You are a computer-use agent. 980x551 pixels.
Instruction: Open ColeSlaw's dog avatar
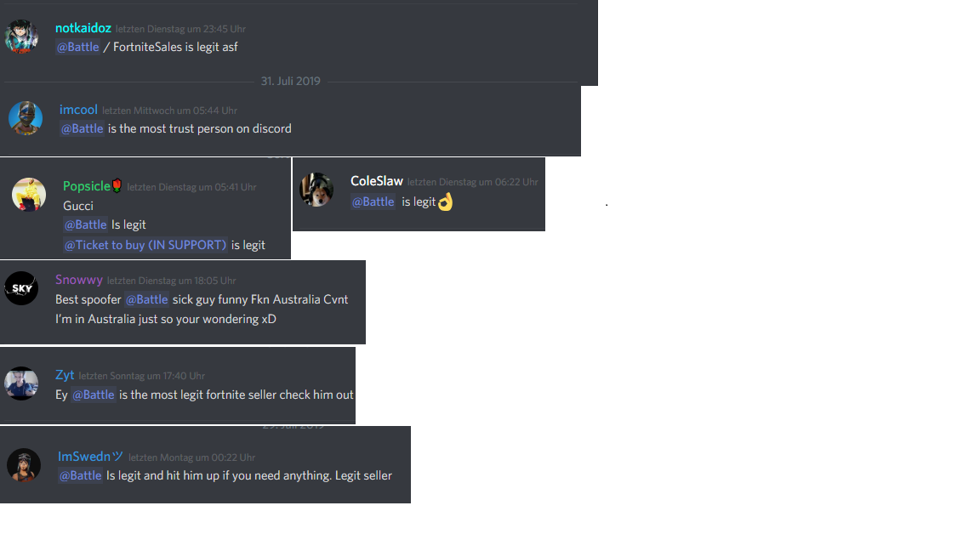click(316, 190)
